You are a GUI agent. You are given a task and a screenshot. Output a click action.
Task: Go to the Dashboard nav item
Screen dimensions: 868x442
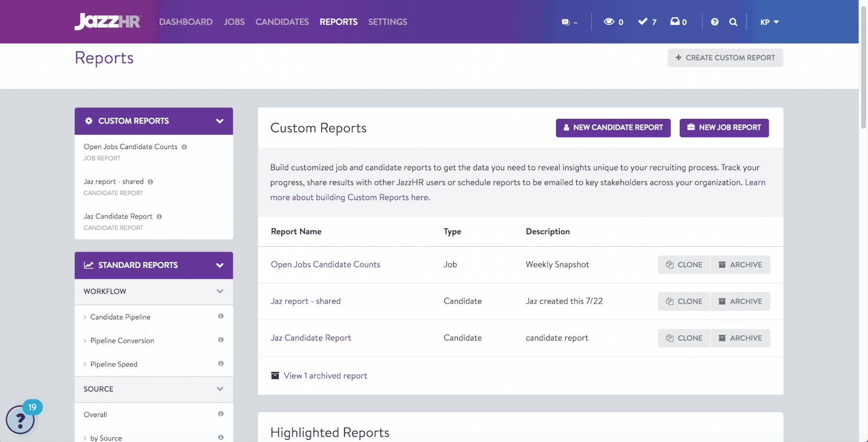[186, 22]
